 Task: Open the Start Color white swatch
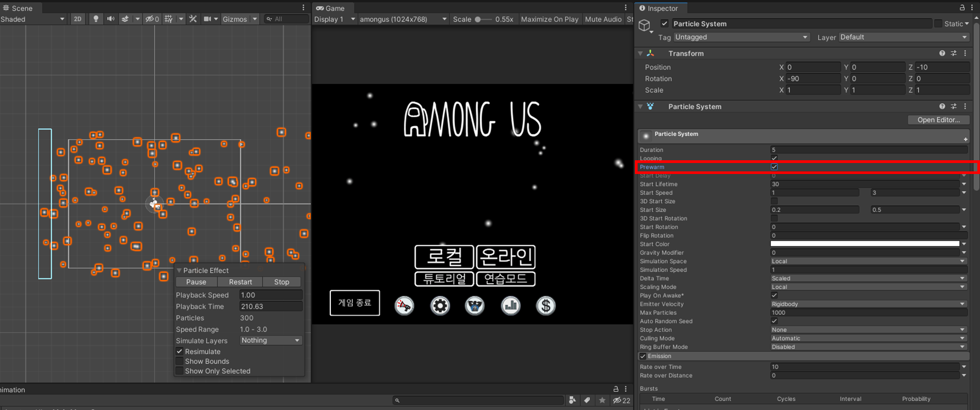(x=865, y=244)
